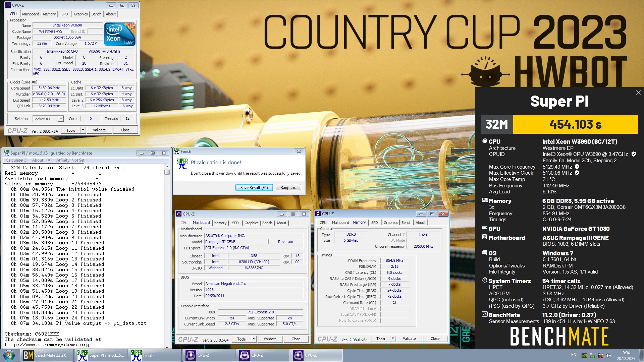Click the Multiplier x 36.0 field

pyautogui.click(x=49, y=94)
